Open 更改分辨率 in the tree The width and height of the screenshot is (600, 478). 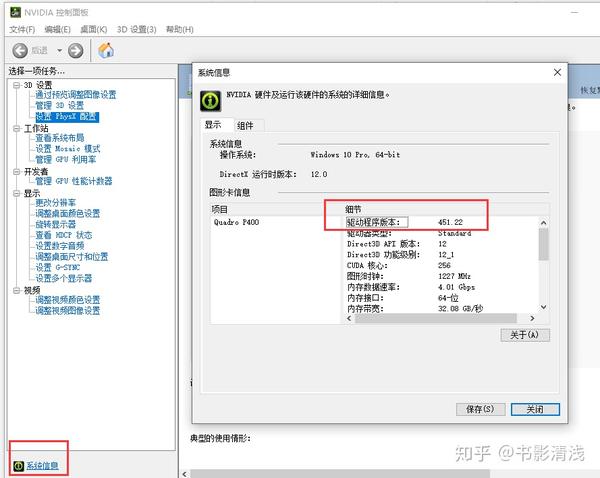pyautogui.click(x=55, y=202)
